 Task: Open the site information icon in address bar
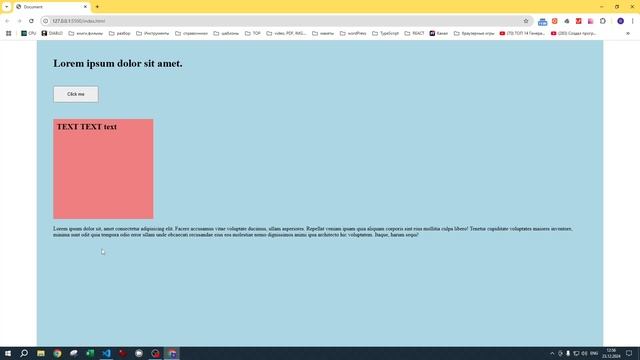pos(46,21)
